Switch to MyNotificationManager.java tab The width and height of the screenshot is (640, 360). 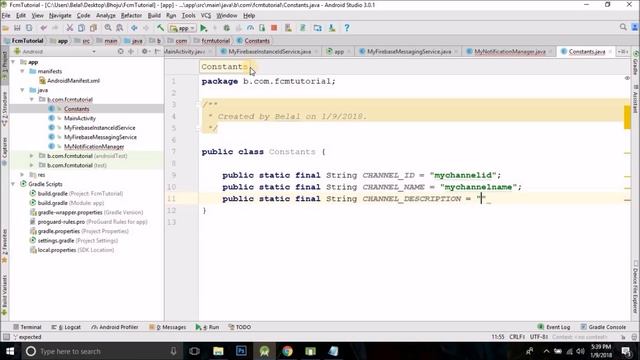(510, 51)
